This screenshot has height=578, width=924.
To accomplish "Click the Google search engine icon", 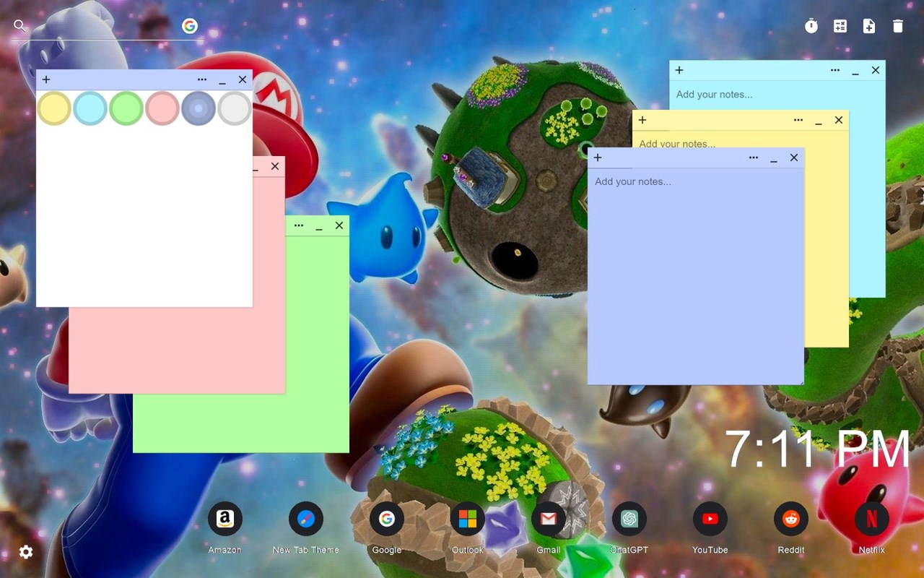I will 190,26.
